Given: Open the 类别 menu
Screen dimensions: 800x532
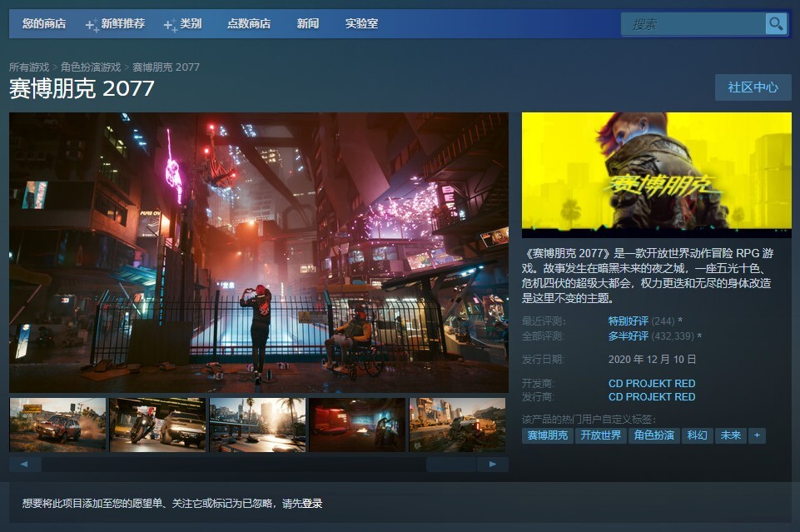Looking at the screenshot, I should point(191,23).
